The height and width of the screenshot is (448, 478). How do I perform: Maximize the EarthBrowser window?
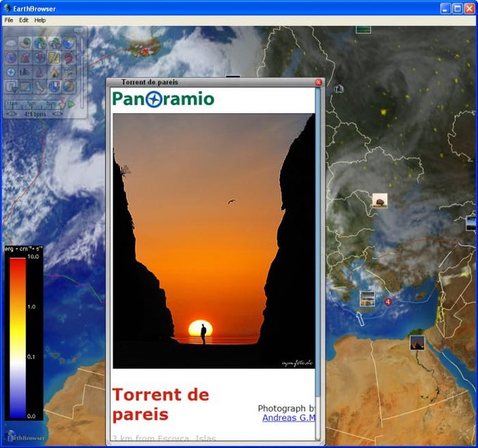(x=458, y=8)
